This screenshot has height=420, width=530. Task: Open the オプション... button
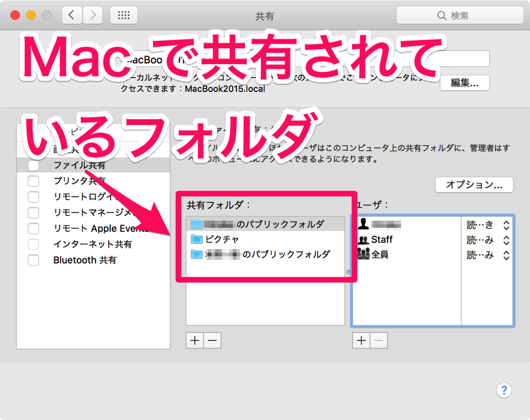474,185
